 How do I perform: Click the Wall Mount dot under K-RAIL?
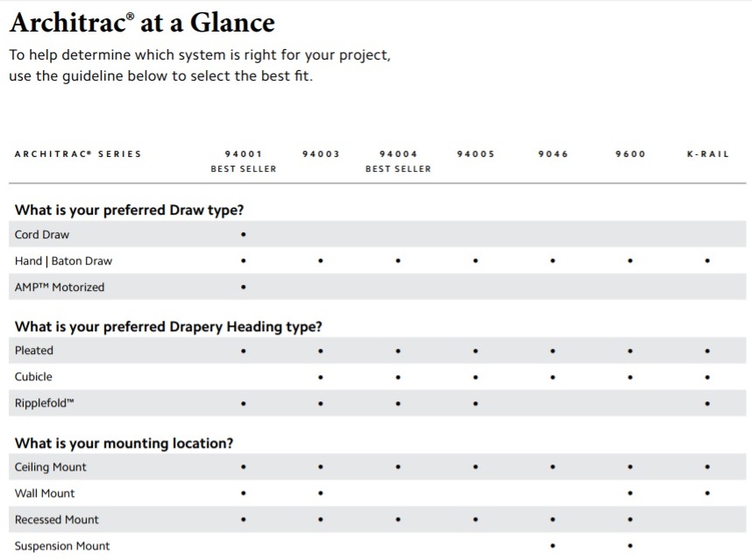coord(707,493)
